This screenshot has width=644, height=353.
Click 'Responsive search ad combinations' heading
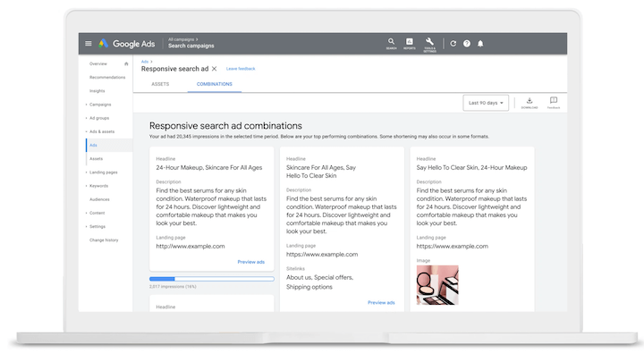(x=225, y=126)
